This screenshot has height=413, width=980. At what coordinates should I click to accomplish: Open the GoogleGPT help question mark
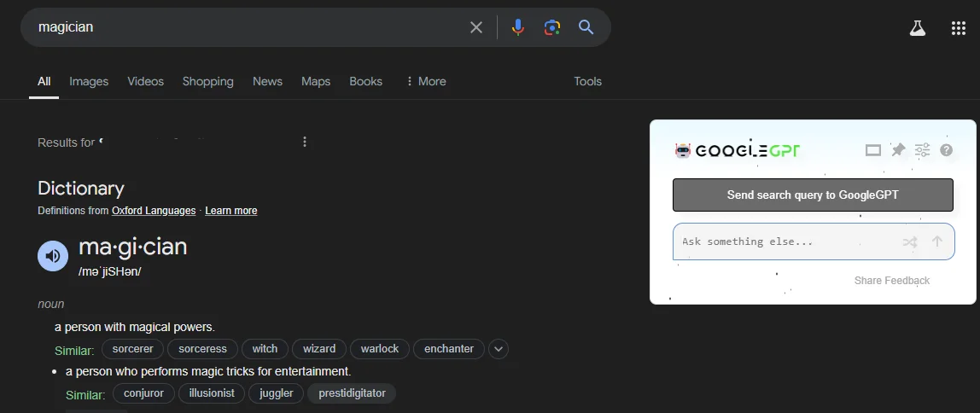(x=946, y=150)
